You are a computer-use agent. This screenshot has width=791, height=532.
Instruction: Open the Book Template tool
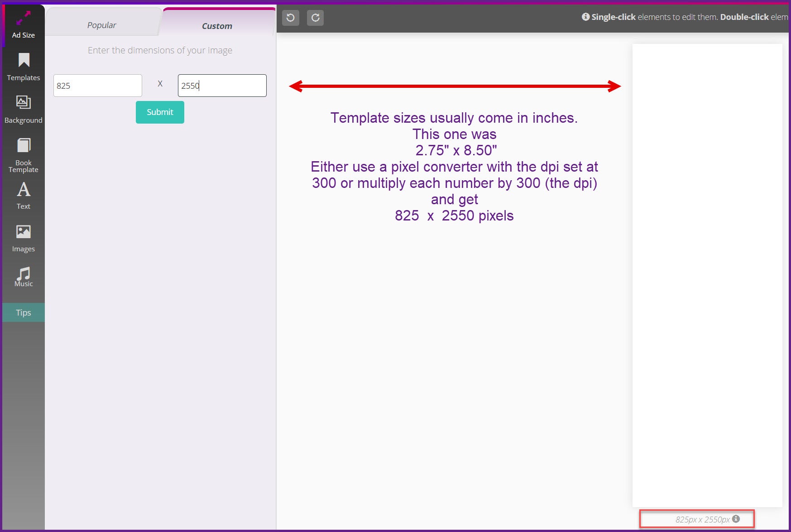[24, 155]
